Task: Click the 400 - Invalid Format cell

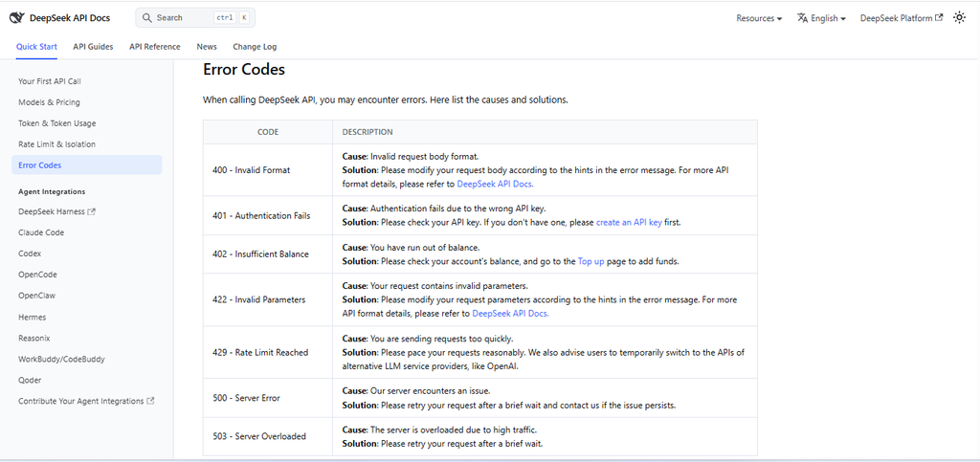Action: pyautogui.click(x=268, y=170)
